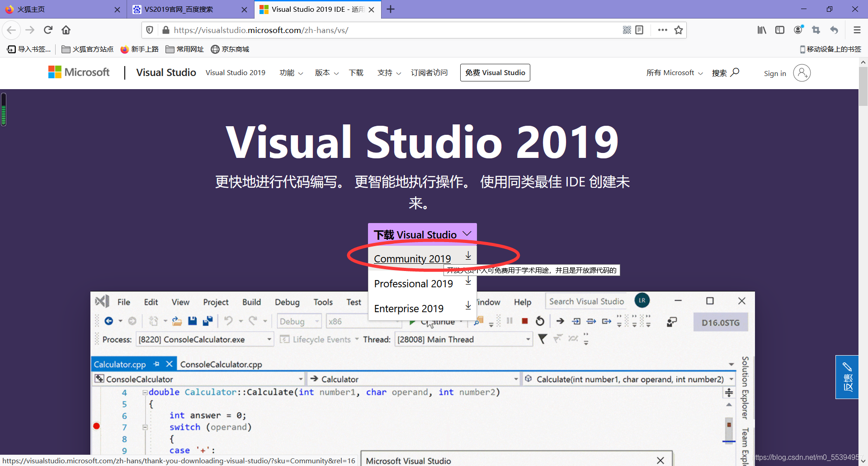Expand the 支持 dropdown
The width and height of the screenshot is (868, 466).
(x=389, y=73)
